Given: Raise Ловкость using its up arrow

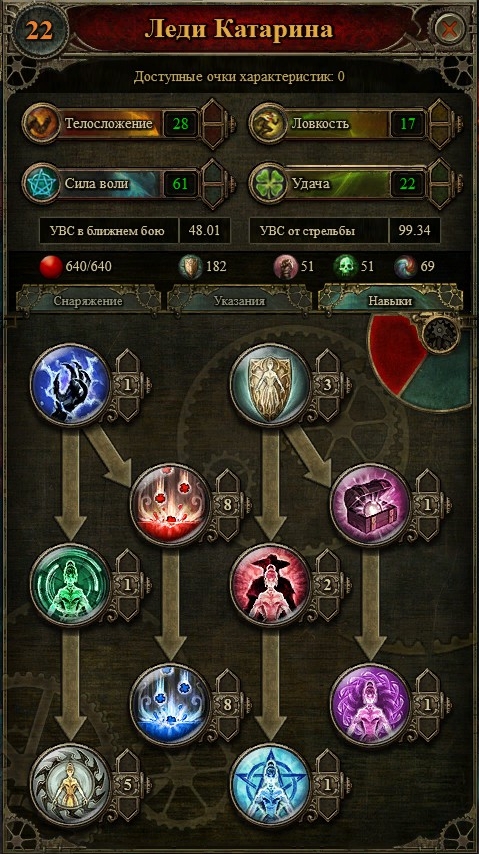Looking at the screenshot, I should (440, 111).
